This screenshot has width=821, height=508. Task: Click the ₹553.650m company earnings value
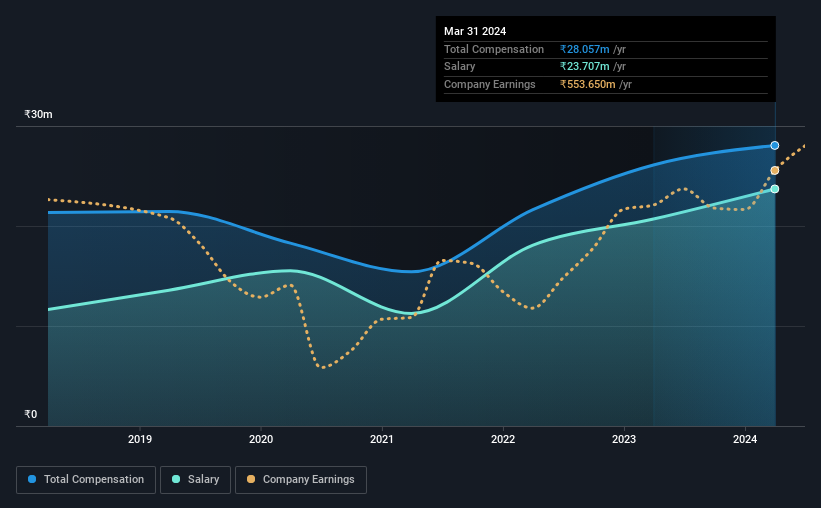click(x=587, y=84)
